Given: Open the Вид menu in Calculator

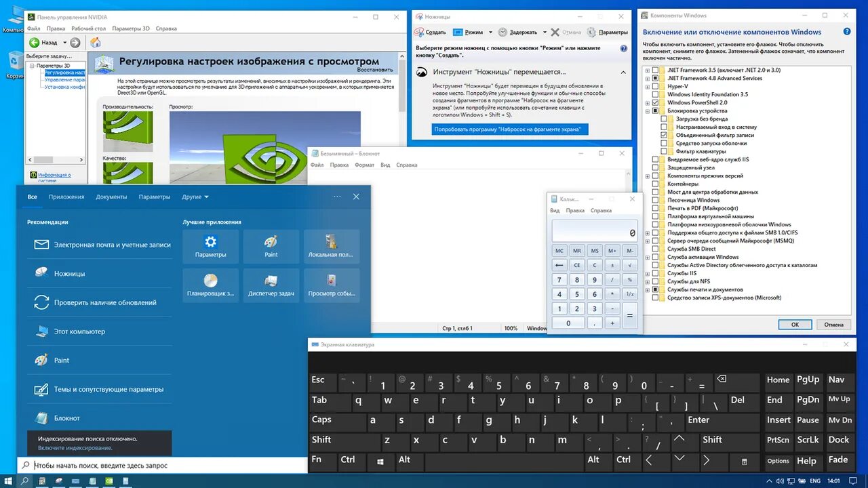Looking at the screenshot, I should [553, 210].
